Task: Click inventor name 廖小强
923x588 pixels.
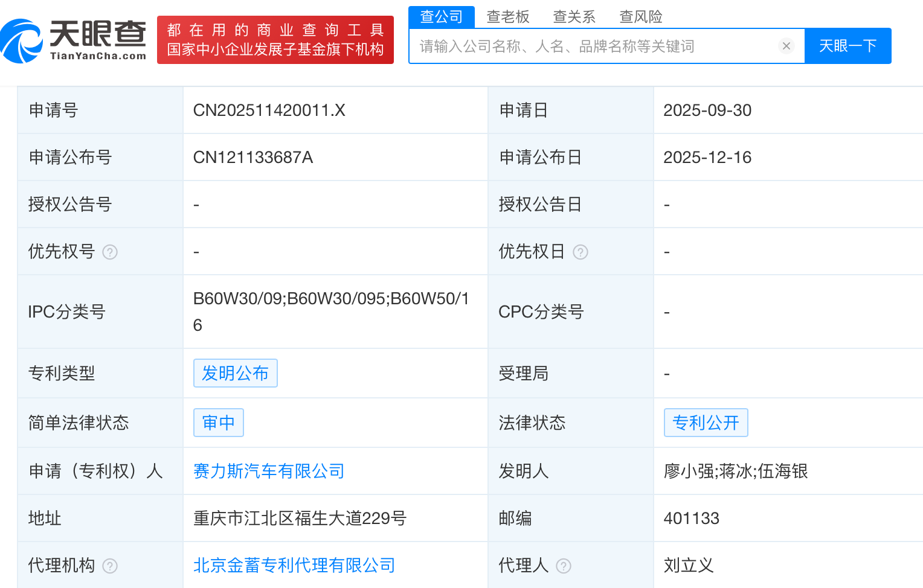Action: click(688, 471)
